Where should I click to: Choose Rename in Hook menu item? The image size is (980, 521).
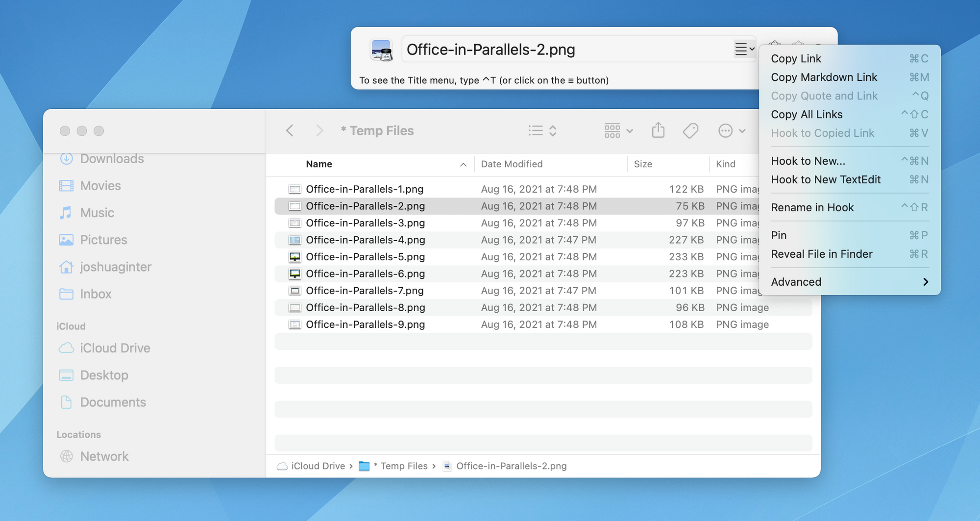[850, 208]
